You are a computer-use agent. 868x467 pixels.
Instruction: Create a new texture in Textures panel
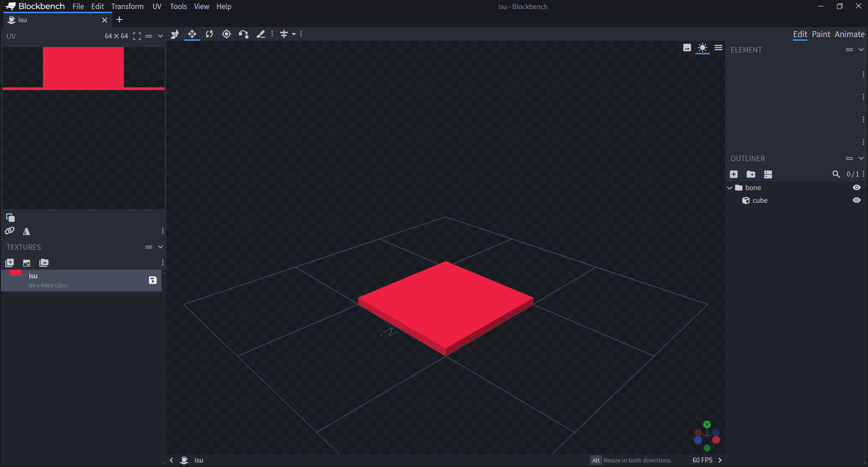pos(9,263)
